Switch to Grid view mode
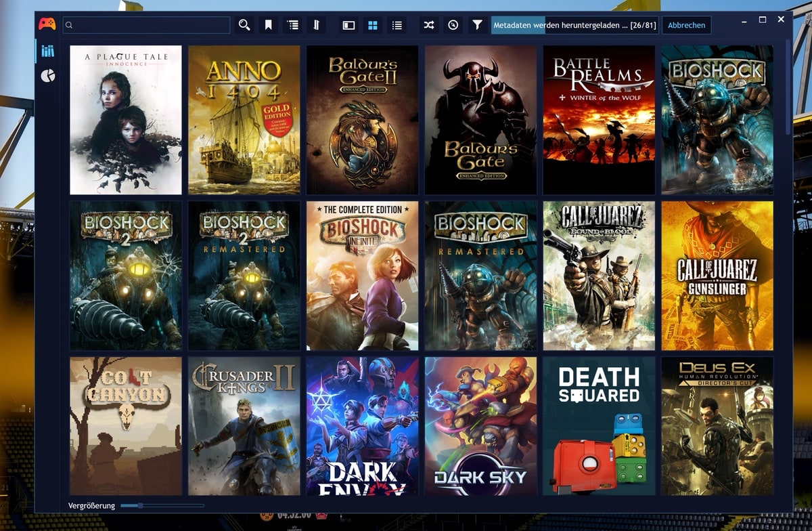 point(372,25)
